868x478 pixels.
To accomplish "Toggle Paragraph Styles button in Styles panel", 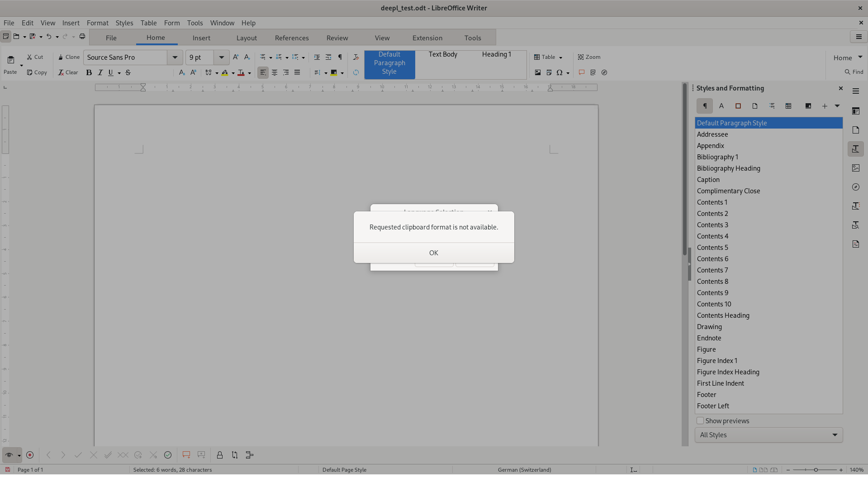I will (x=705, y=106).
